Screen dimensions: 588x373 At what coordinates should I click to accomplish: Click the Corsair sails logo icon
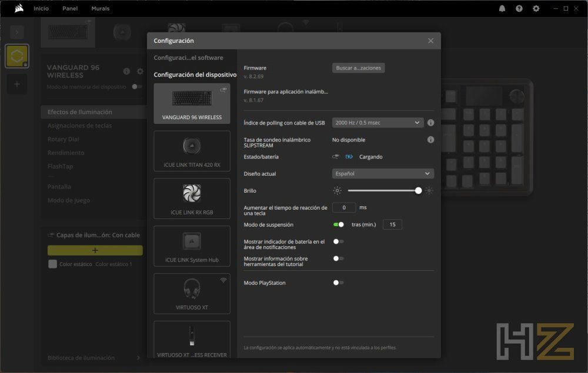click(19, 8)
